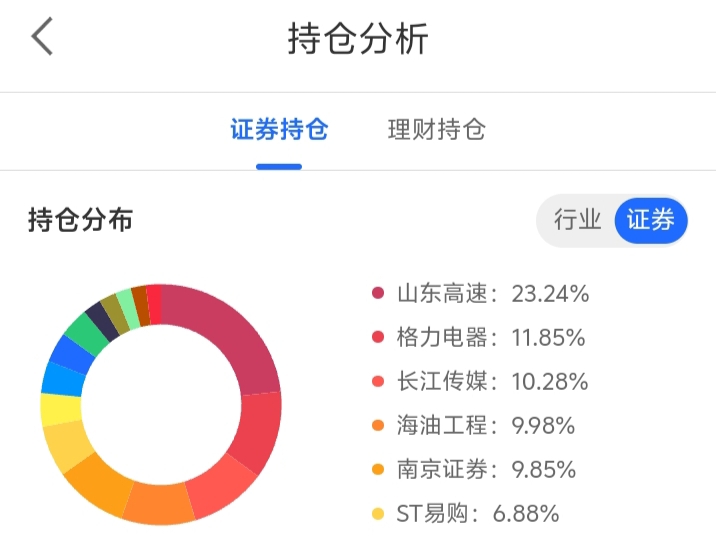This screenshot has height=552, width=716.
Task: Click the 海油工程 legend dot
Action: 378,426
